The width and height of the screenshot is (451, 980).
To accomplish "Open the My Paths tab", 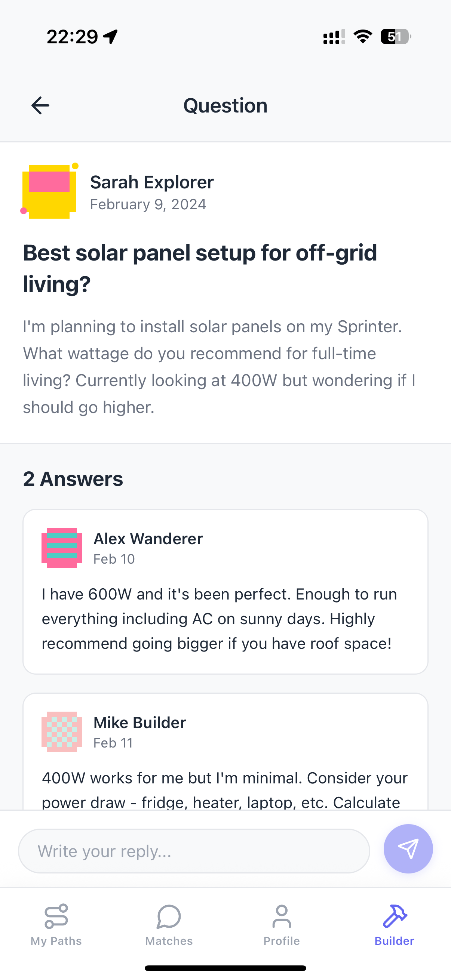I will (x=56, y=924).
